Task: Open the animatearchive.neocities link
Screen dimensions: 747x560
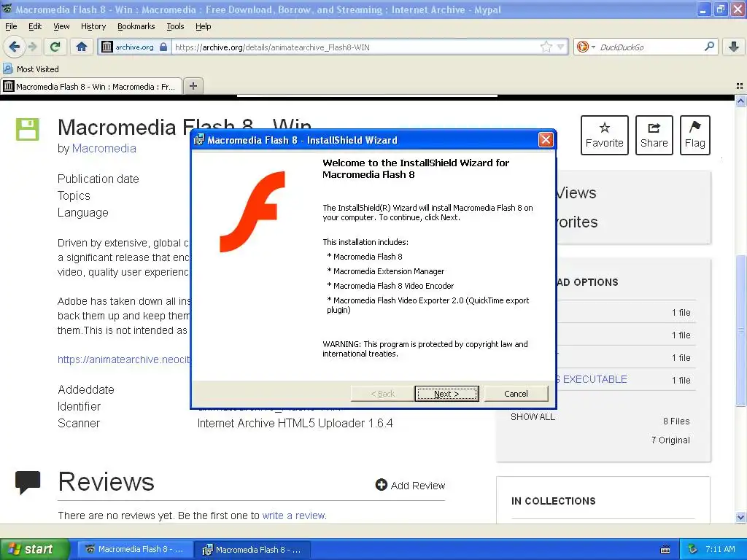Action: click(x=123, y=359)
